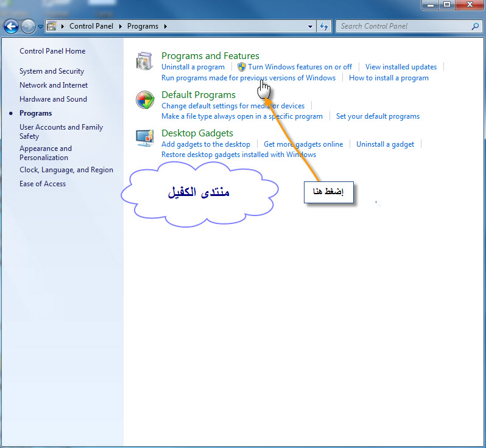Select System and Security in sidebar
Image resolution: width=486 pixels, height=448 pixels.
(x=52, y=71)
